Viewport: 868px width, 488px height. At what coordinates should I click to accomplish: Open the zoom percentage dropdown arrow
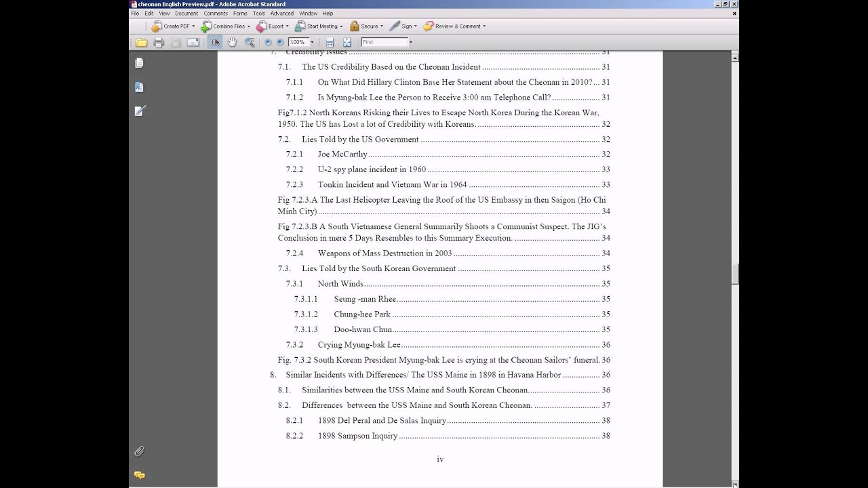coord(312,42)
